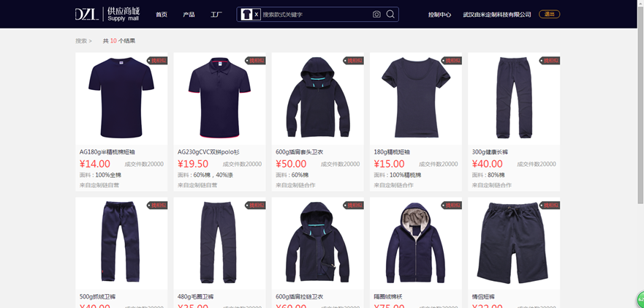Click similar-search tag on 180g combed tee

click(x=452, y=61)
